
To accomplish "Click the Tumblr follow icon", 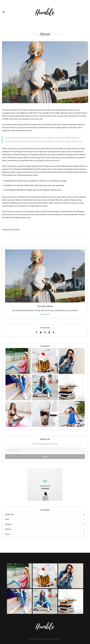I will pyautogui.click(x=54, y=332).
